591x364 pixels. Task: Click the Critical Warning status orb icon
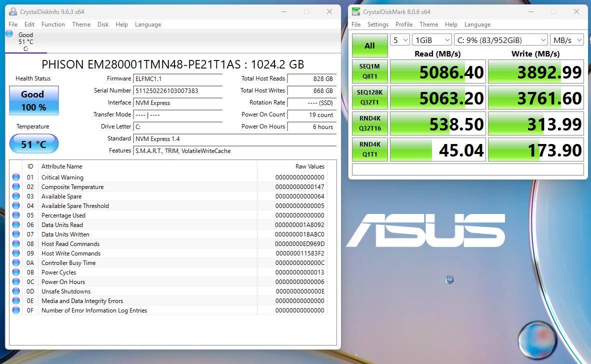[x=16, y=177]
